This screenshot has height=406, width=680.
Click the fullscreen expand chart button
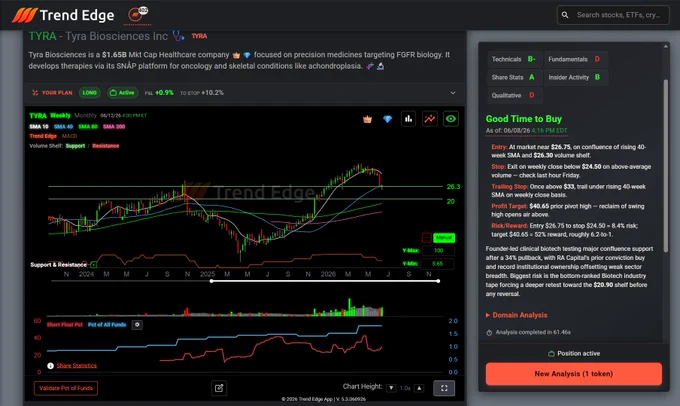click(444, 388)
